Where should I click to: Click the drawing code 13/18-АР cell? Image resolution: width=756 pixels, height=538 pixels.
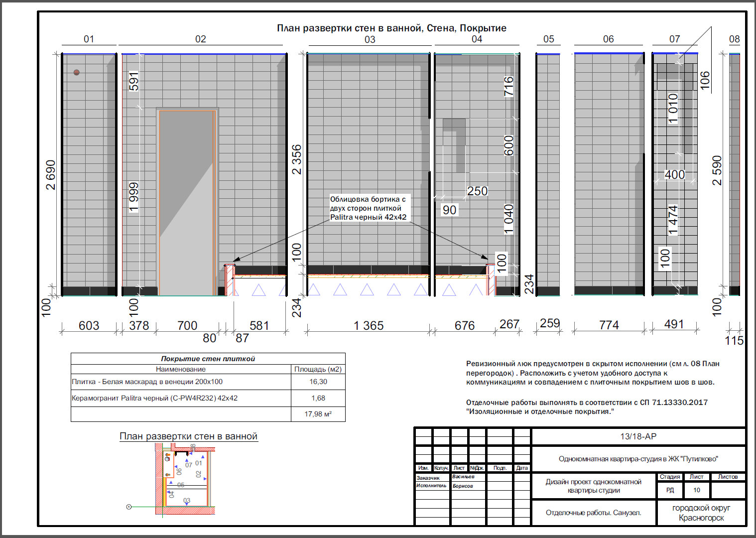638,436
